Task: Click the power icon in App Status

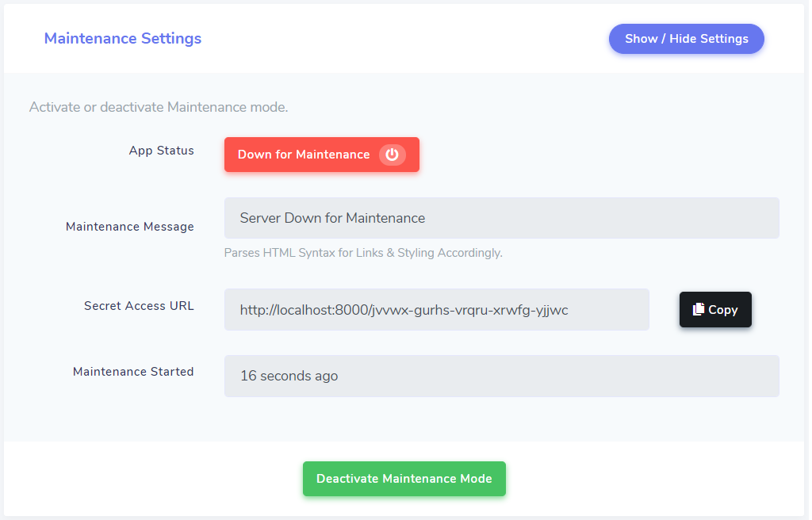Action: [392, 155]
